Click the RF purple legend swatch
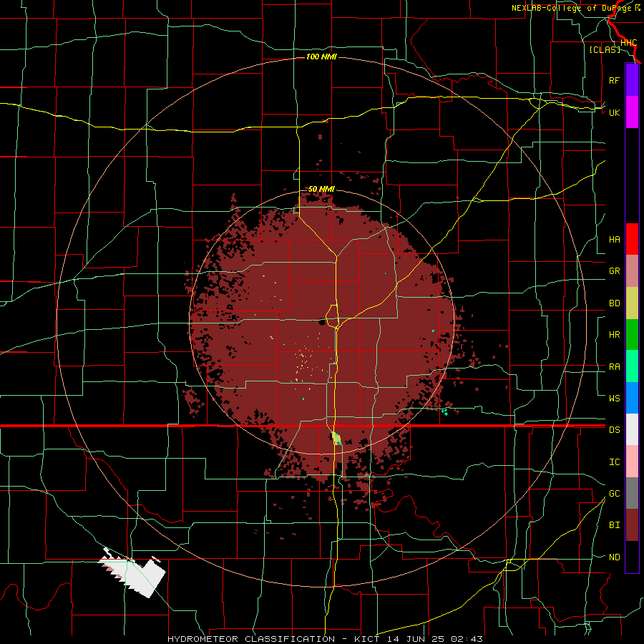Screen dimensions: 644x644 click(632, 80)
